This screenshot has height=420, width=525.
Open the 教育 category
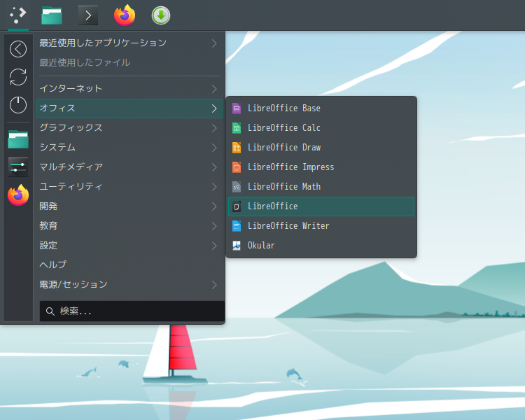(129, 226)
